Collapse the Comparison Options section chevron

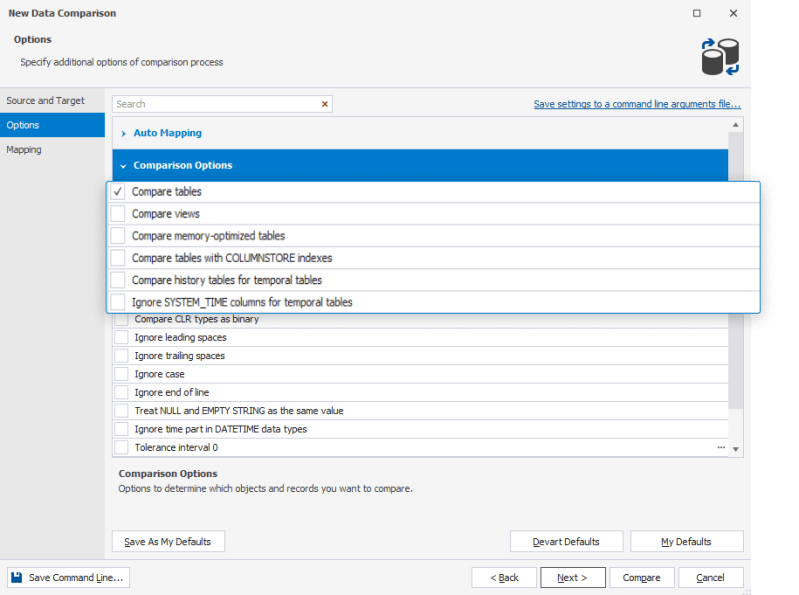[x=123, y=166]
